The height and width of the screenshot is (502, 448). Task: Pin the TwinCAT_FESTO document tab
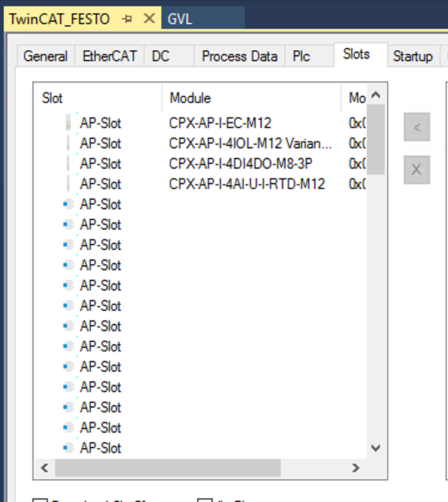[127, 19]
